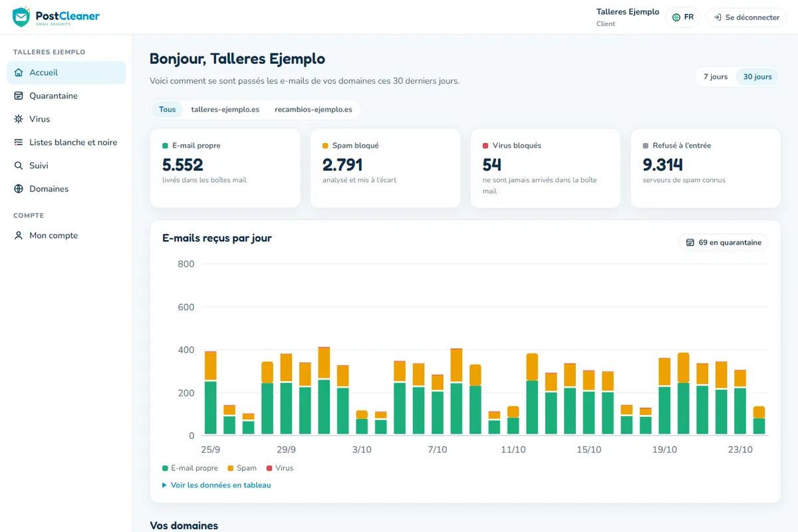
Task: Select the 7 jours period
Action: [x=716, y=76]
